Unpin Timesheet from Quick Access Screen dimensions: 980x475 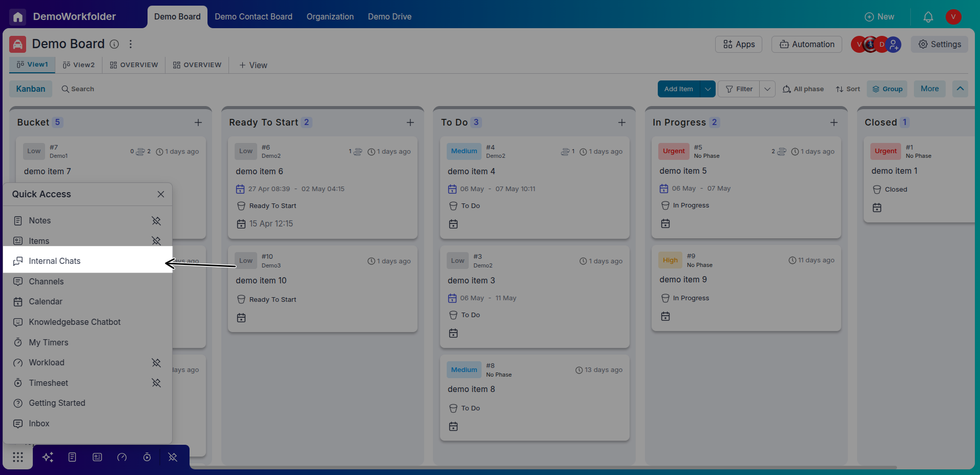156,383
